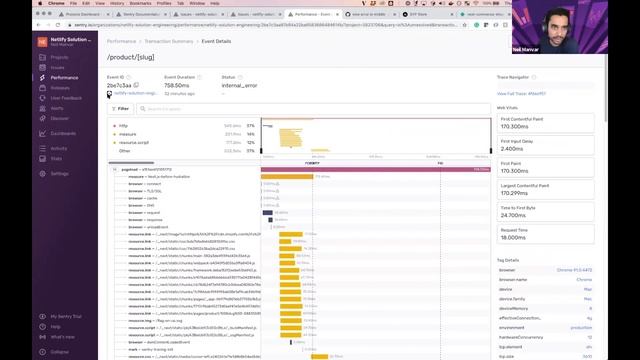Select the browser connect span

(x=145, y=184)
